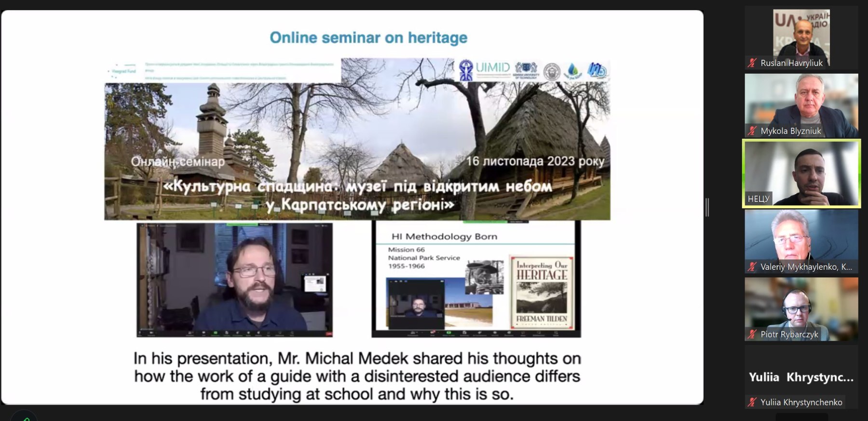Screen dimensions: 868x421
Task: Click Piotr Rybarczyk's muted microphone icon
Action: click(752, 334)
